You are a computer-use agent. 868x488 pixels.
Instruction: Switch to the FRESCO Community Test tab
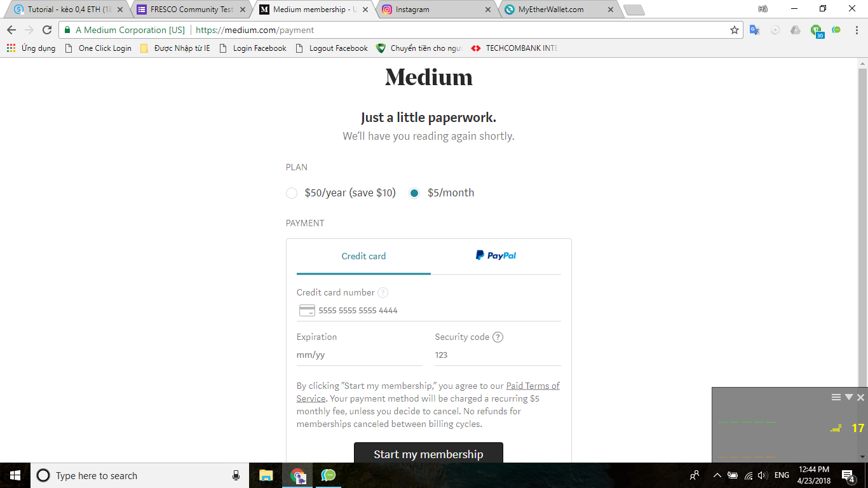click(x=191, y=10)
